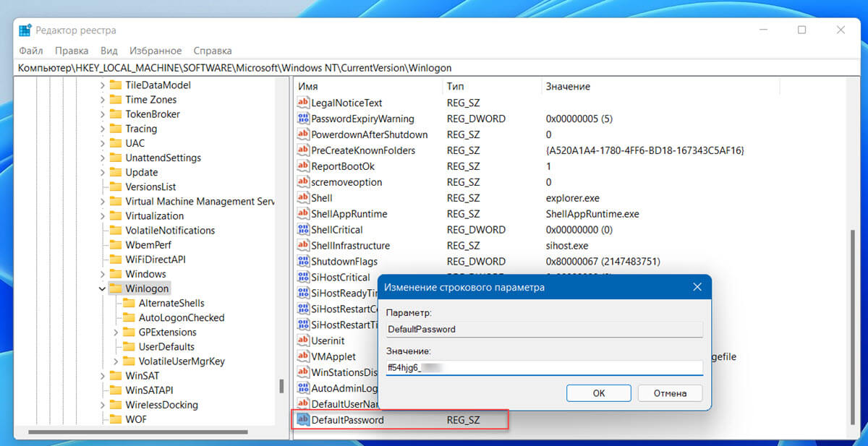868x446 pixels.
Task: Open the Правка menu
Action: 72,51
